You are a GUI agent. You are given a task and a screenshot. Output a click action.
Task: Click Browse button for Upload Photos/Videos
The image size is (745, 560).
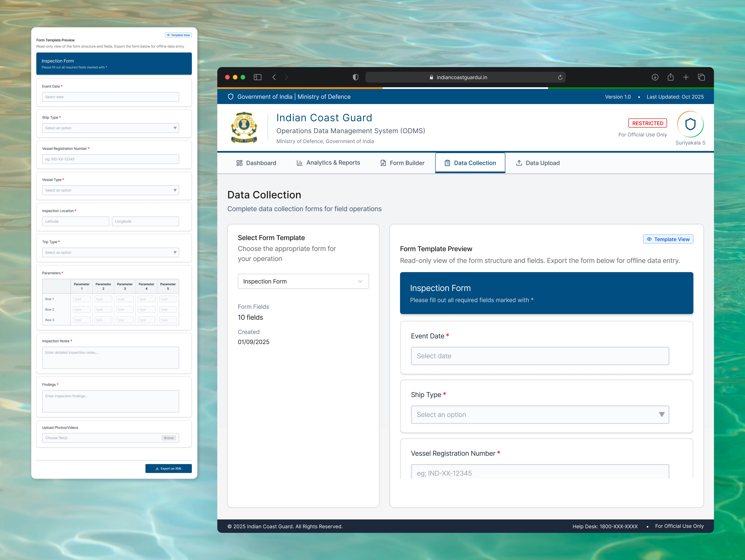169,438
